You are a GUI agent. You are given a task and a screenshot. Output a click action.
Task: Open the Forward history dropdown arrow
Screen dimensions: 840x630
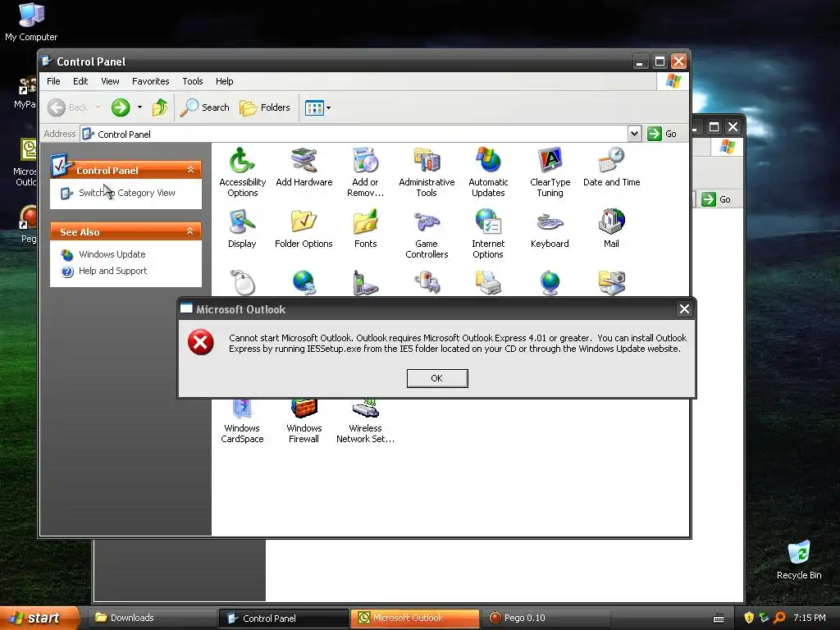[139, 107]
